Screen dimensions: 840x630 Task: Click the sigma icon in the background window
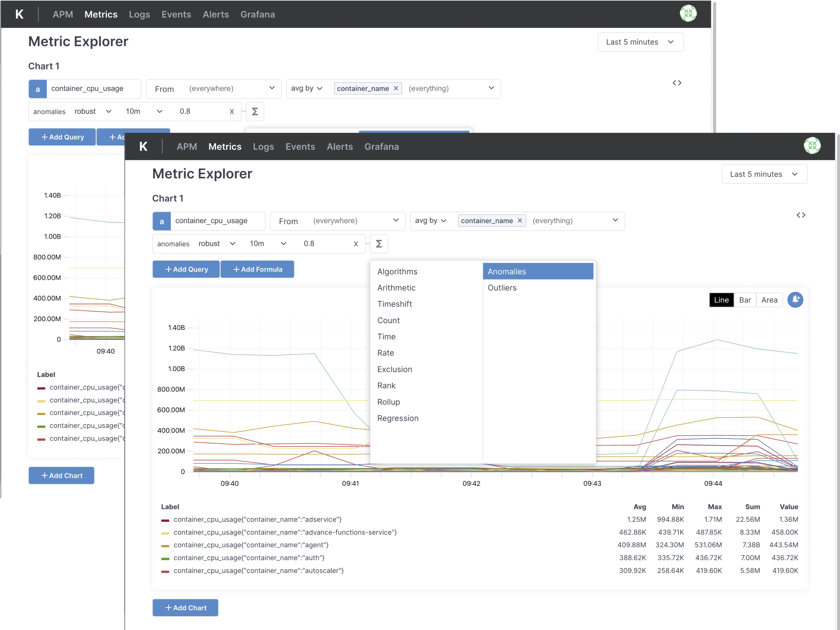pos(255,112)
